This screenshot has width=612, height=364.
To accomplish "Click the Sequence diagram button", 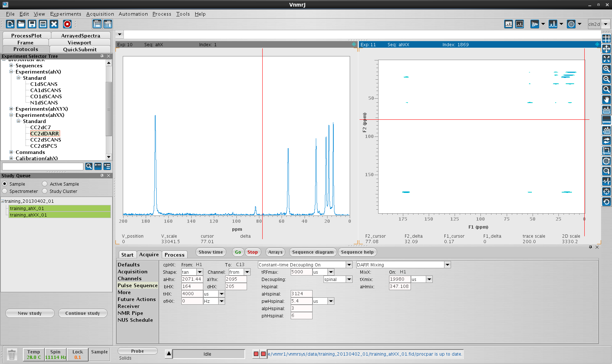I will [x=313, y=252].
